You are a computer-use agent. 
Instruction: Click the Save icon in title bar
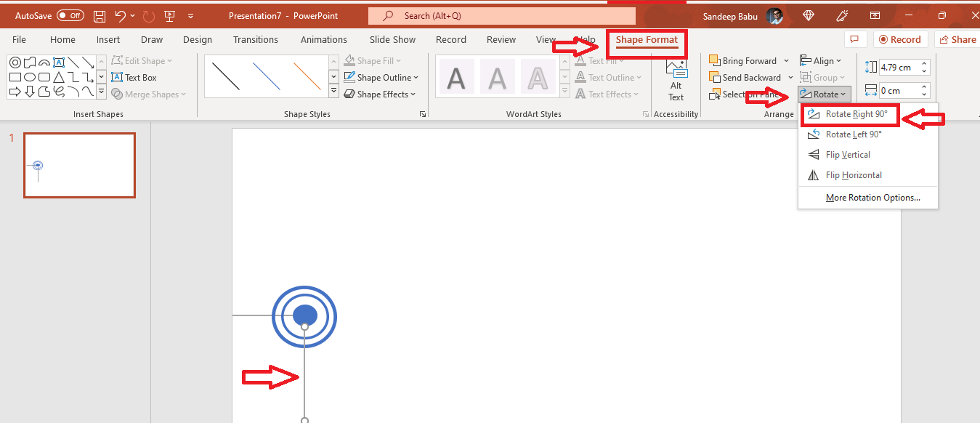point(100,15)
